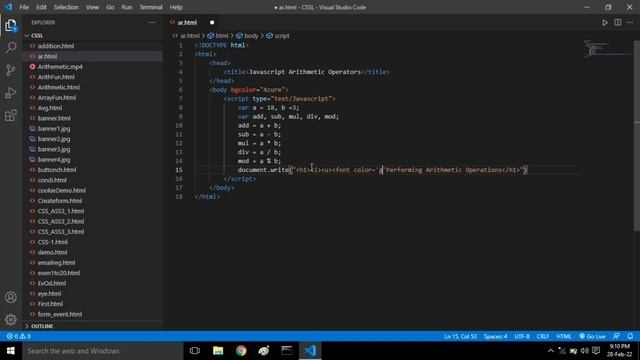Open the Explorer view in activity bar
The image size is (640, 360).
(11, 26)
